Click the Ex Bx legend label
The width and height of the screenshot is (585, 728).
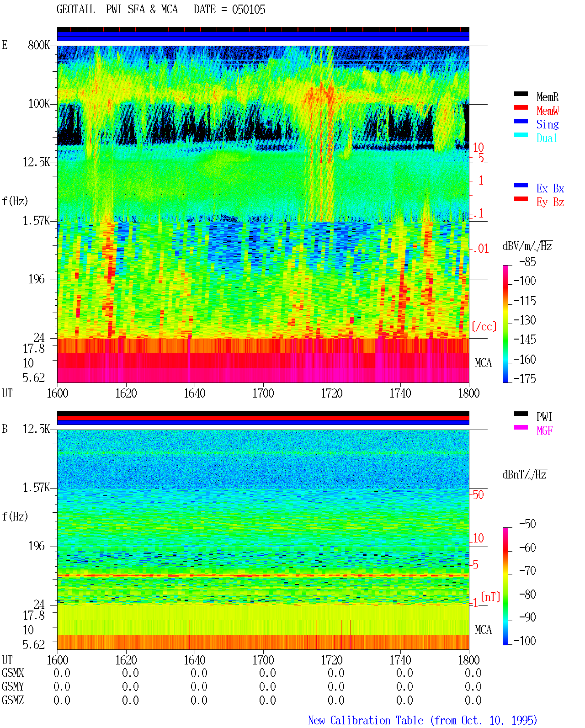[x=550, y=188]
